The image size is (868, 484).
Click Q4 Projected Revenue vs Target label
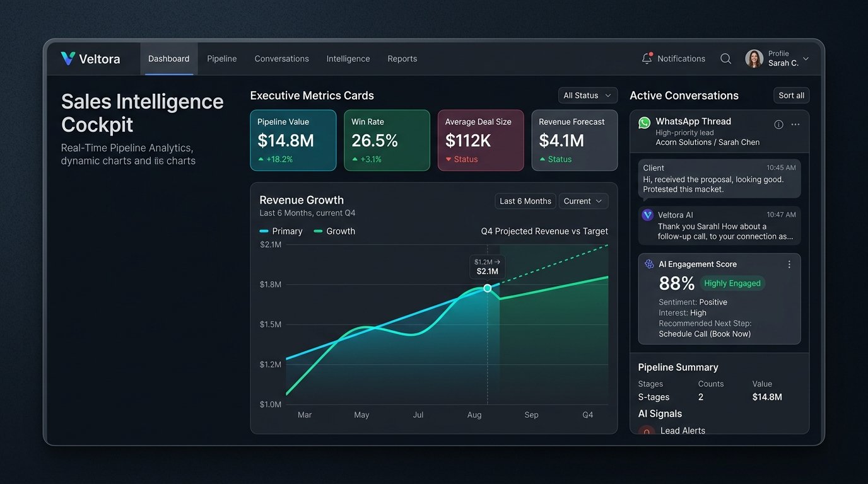tap(544, 231)
